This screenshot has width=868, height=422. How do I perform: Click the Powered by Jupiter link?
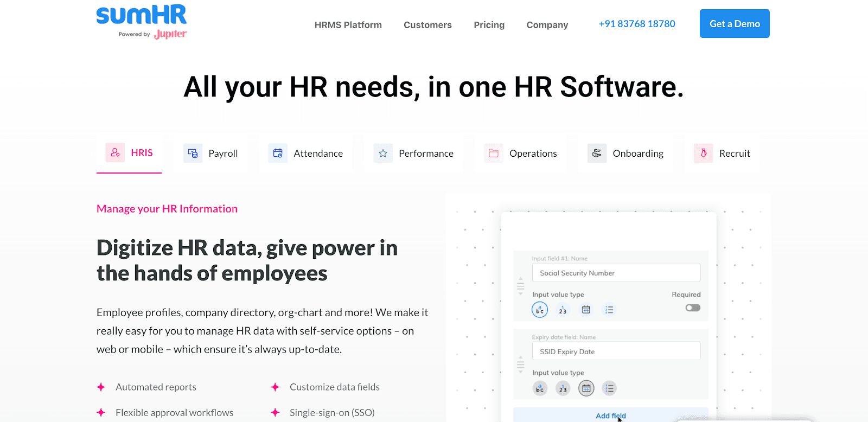pyautogui.click(x=152, y=34)
